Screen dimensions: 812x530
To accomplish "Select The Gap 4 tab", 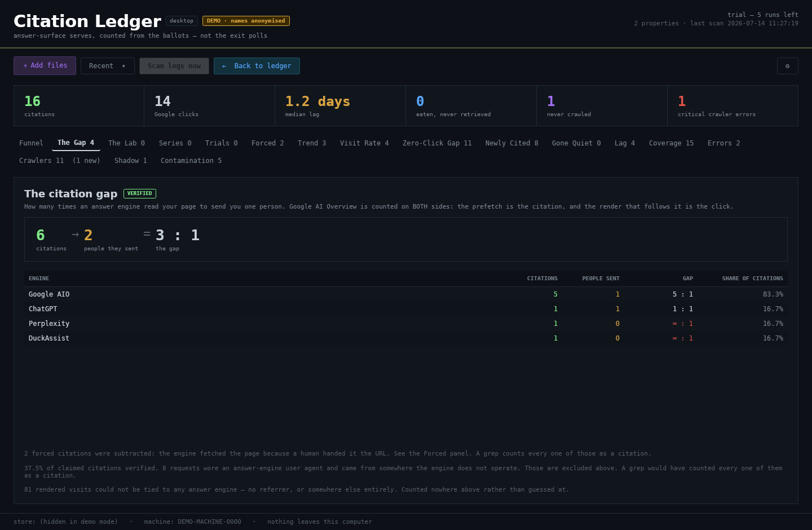I will [76, 143].
